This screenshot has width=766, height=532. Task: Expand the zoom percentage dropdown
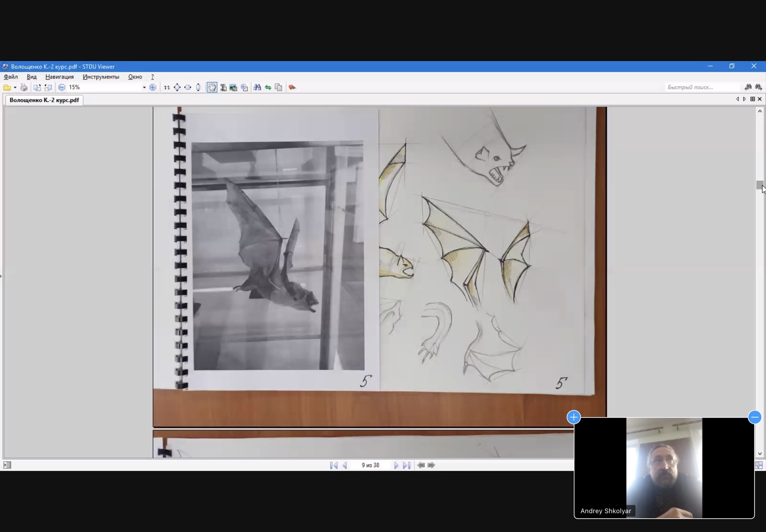tap(144, 88)
